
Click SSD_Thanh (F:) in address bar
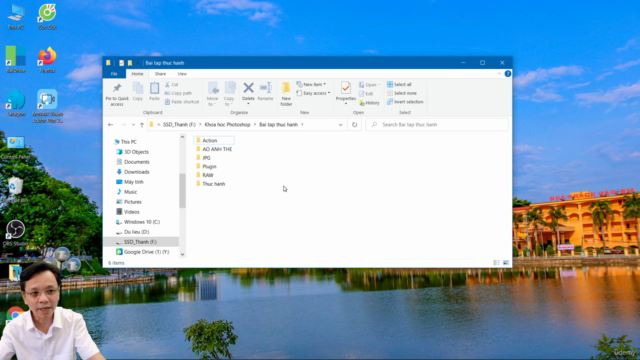pos(179,124)
